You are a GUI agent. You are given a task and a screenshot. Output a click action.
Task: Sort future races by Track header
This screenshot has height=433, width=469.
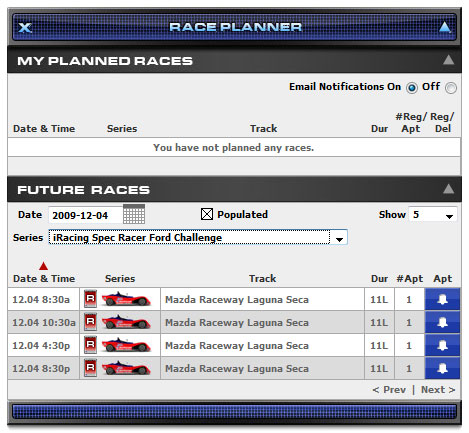262,279
